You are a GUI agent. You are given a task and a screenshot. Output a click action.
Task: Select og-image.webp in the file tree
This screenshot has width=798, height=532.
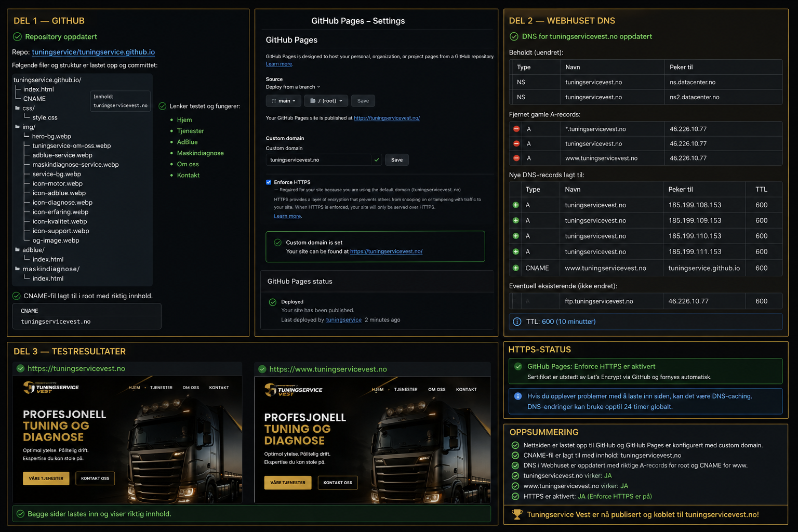point(56,241)
